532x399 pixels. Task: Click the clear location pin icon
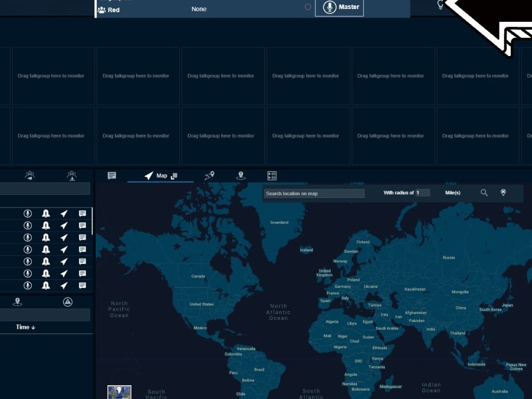tap(503, 193)
